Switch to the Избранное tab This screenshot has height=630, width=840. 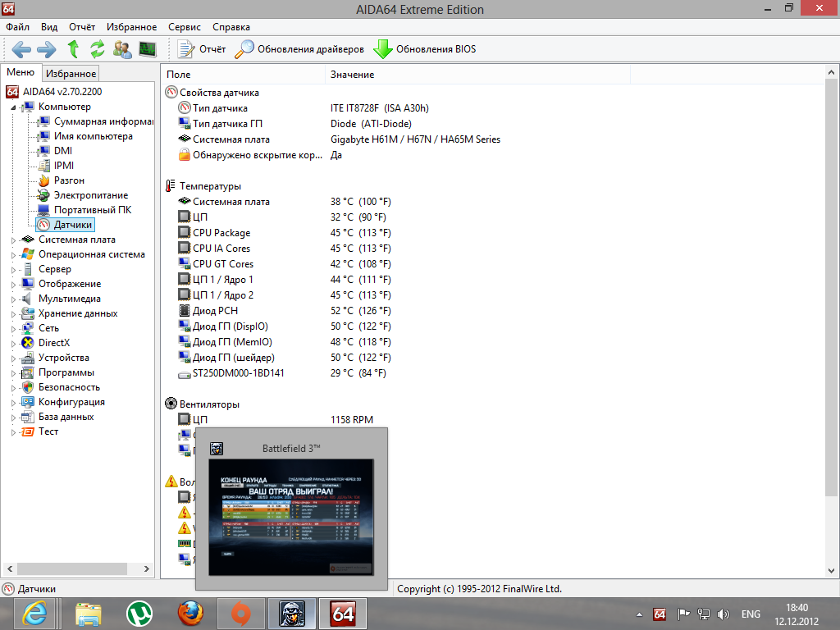tap(71, 73)
